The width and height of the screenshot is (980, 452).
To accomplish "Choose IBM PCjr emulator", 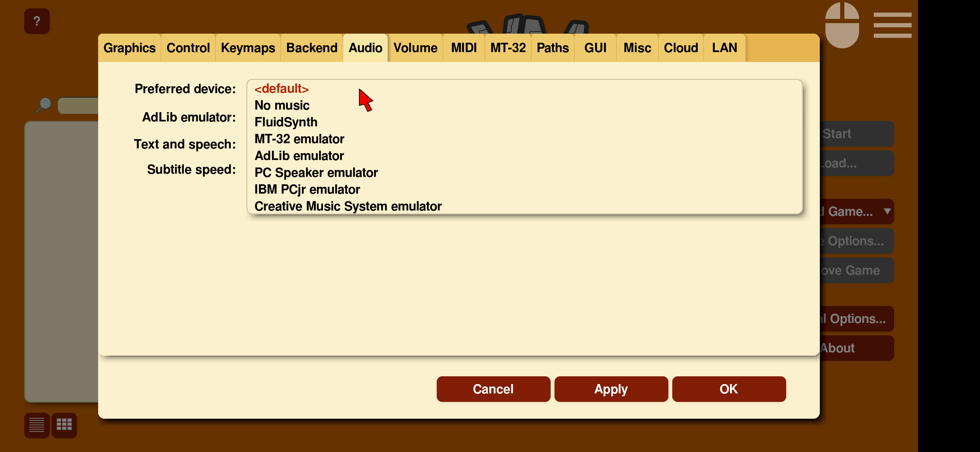I will [307, 189].
